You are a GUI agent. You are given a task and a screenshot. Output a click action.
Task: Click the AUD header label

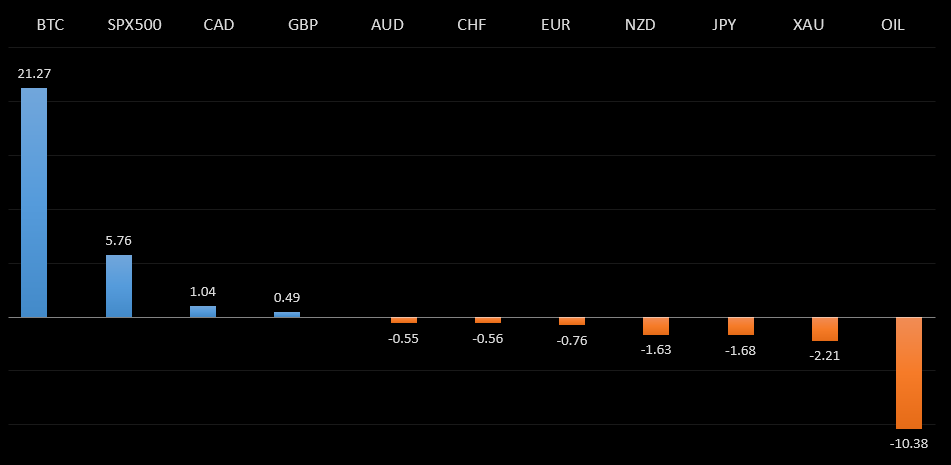pyautogui.click(x=387, y=24)
